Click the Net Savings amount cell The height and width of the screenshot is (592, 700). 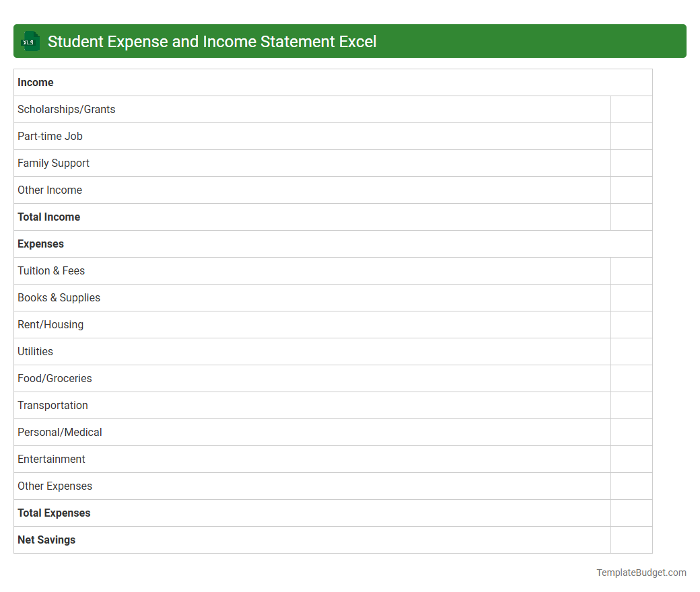pos(631,540)
